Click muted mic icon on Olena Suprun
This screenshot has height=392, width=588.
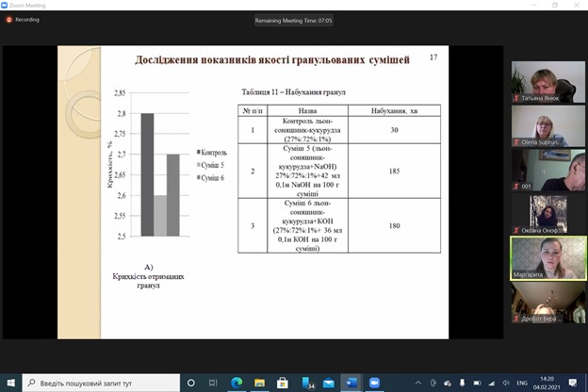tap(516, 142)
